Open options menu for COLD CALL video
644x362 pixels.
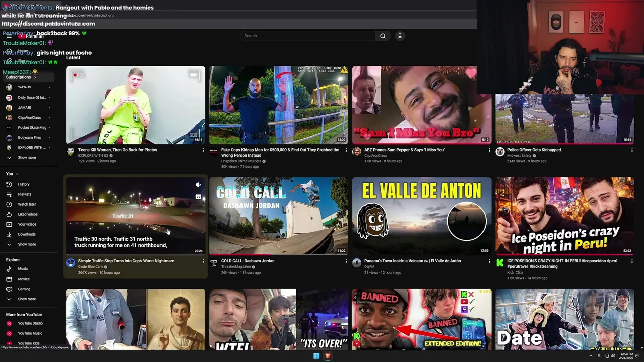pyautogui.click(x=346, y=261)
